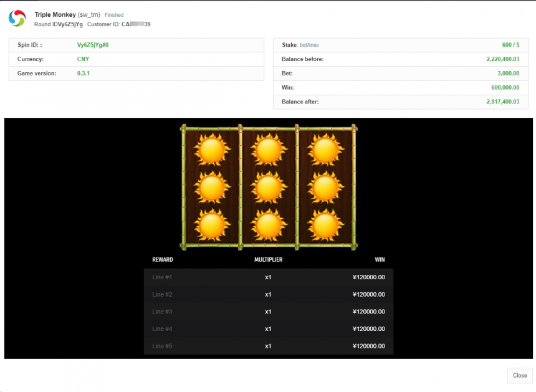Viewport: 536px width, 392px height.
Task: Select the Line #1 reward row
Action: [268, 277]
